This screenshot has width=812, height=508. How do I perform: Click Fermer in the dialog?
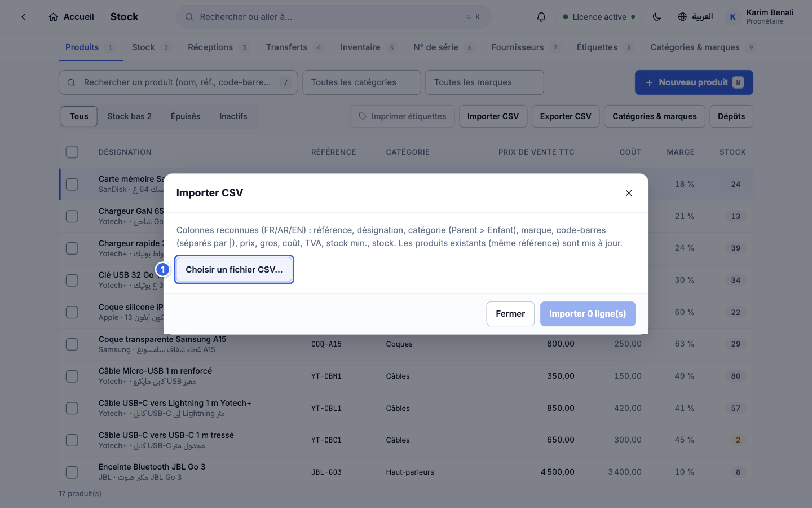(x=510, y=314)
